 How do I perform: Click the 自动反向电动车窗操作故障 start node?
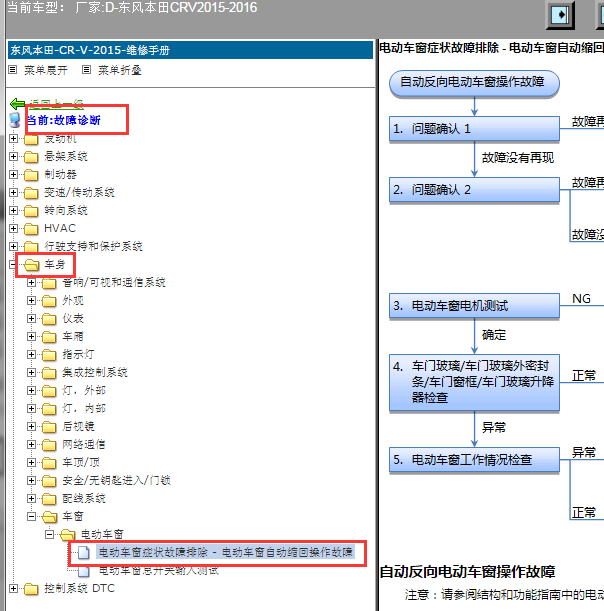pyautogui.click(x=474, y=83)
